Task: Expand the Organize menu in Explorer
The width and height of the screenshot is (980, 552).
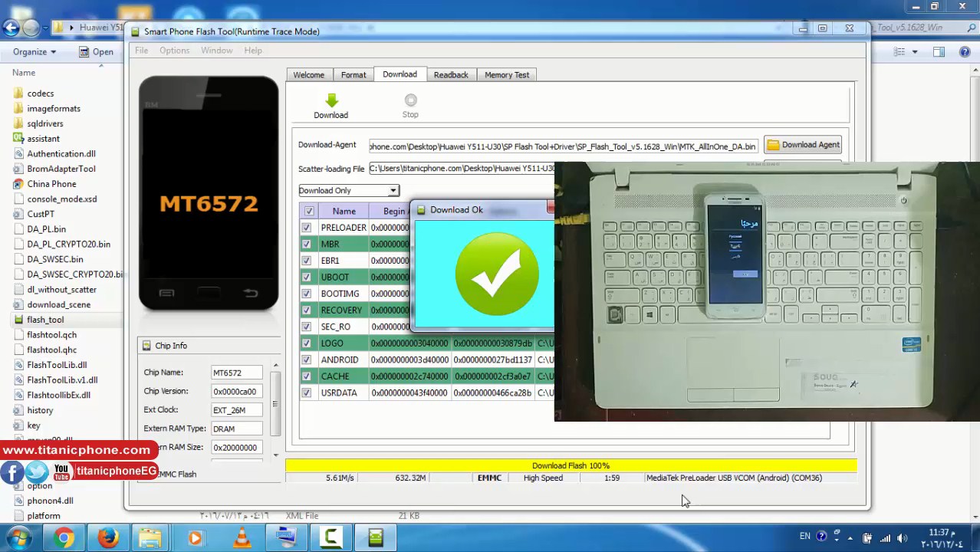Action: [35, 51]
